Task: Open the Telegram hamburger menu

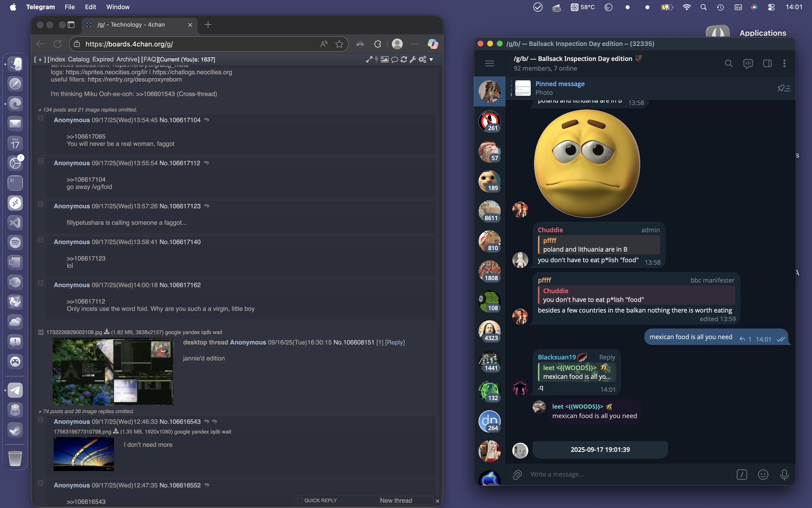Action: coord(490,63)
